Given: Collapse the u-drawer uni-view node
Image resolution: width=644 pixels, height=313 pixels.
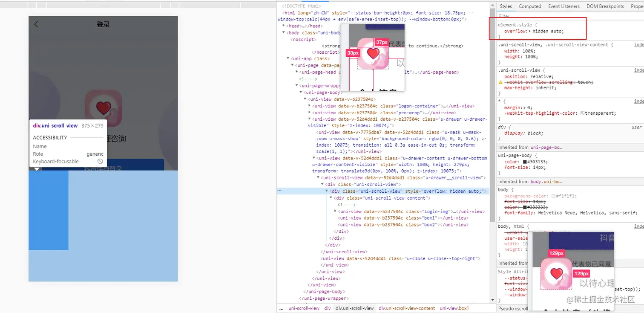Looking at the screenshot, I should [310, 119].
